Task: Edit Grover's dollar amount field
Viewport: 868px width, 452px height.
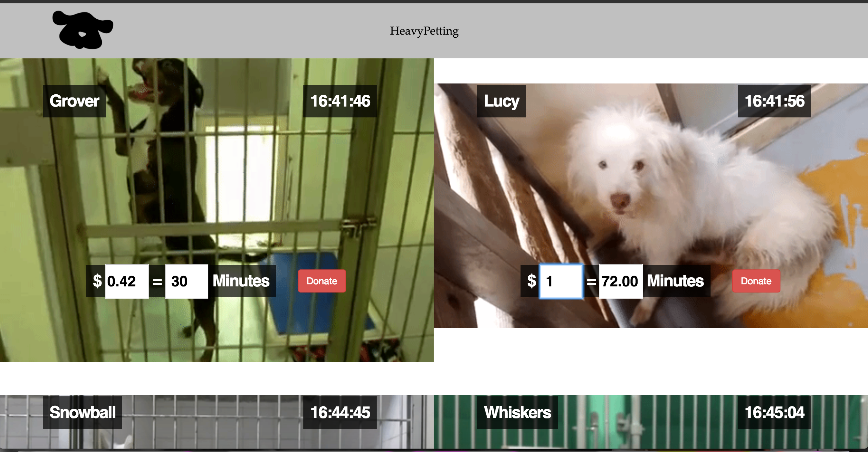Action: tap(127, 281)
